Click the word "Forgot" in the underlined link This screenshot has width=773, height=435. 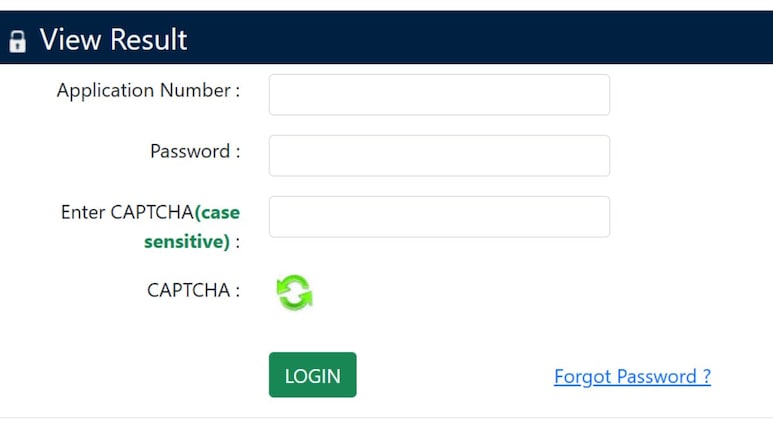tap(583, 377)
